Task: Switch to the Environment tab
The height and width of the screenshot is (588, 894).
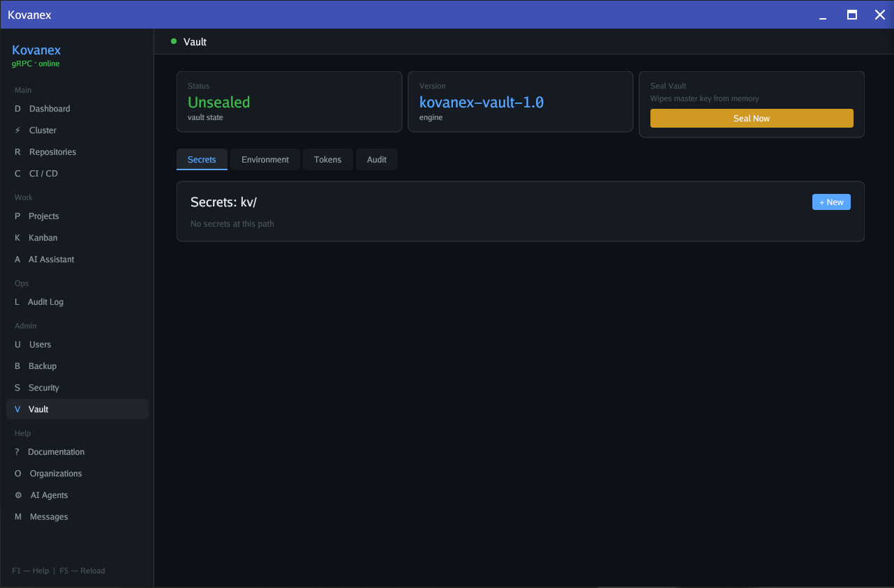Action: [265, 160]
